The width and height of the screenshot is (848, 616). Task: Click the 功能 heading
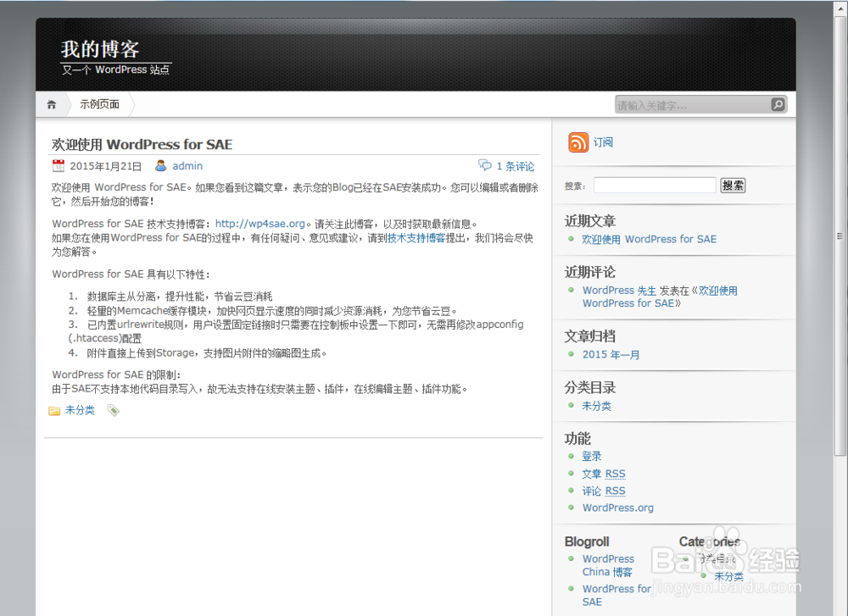[577, 438]
